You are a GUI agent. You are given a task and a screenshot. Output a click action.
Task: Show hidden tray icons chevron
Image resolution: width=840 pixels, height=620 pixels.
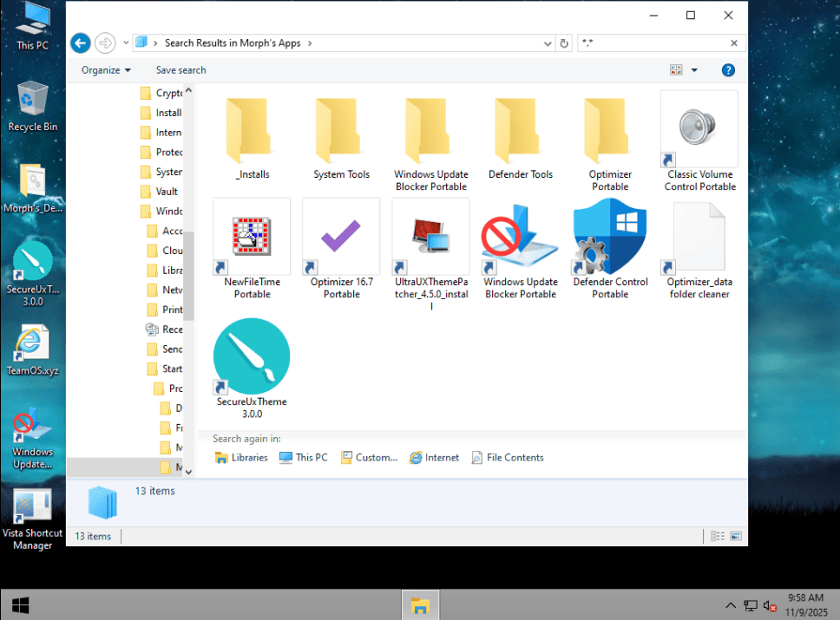coord(731,605)
